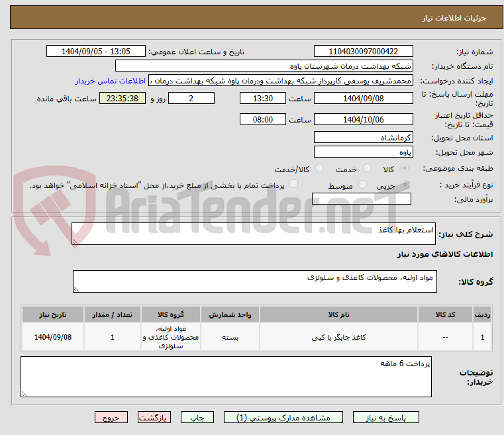Select the 'جزیی' purchase type radio

[405, 185]
